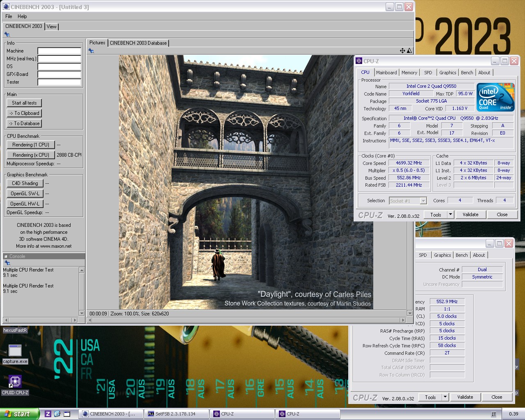Switch to CINEBENCH 2003 taskbar window
The image size is (525, 420).
point(111,414)
